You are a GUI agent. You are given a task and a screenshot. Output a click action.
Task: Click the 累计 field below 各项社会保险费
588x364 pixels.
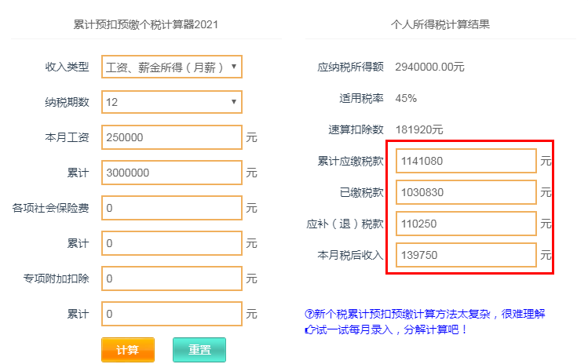[172, 243]
